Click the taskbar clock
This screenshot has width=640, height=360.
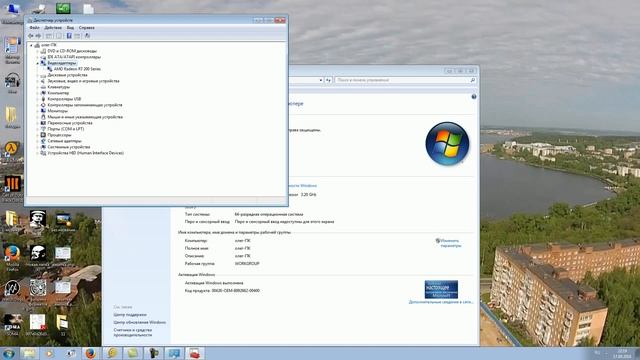622,353
